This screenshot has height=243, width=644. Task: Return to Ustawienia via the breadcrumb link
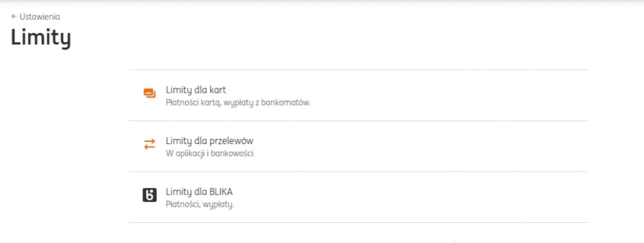tap(39, 17)
